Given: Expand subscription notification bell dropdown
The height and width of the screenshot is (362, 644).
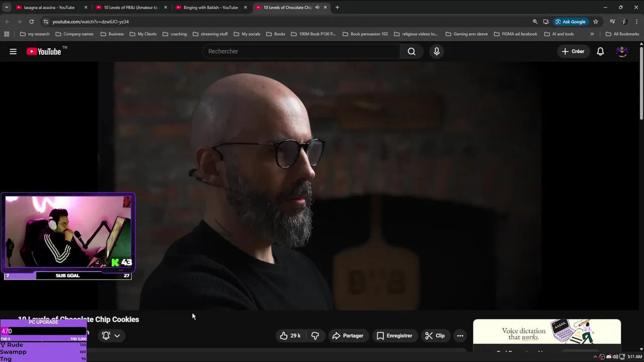Looking at the screenshot, I should (x=111, y=336).
